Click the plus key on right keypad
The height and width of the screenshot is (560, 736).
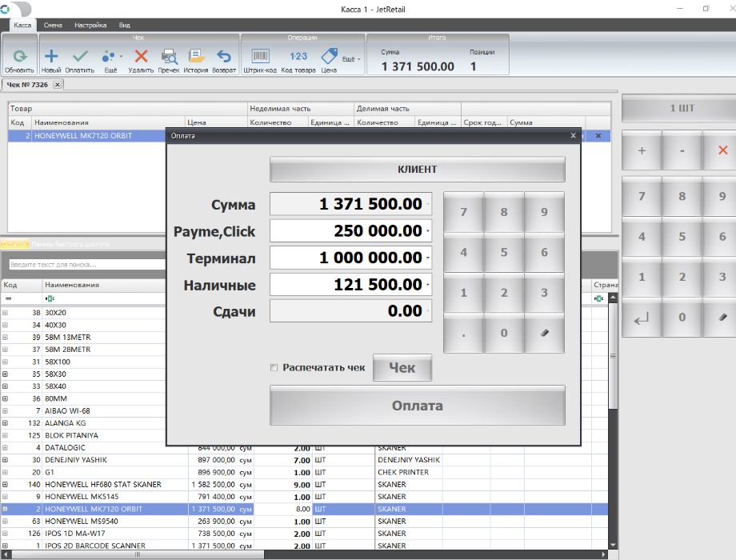pyautogui.click(x=642, y=150)
